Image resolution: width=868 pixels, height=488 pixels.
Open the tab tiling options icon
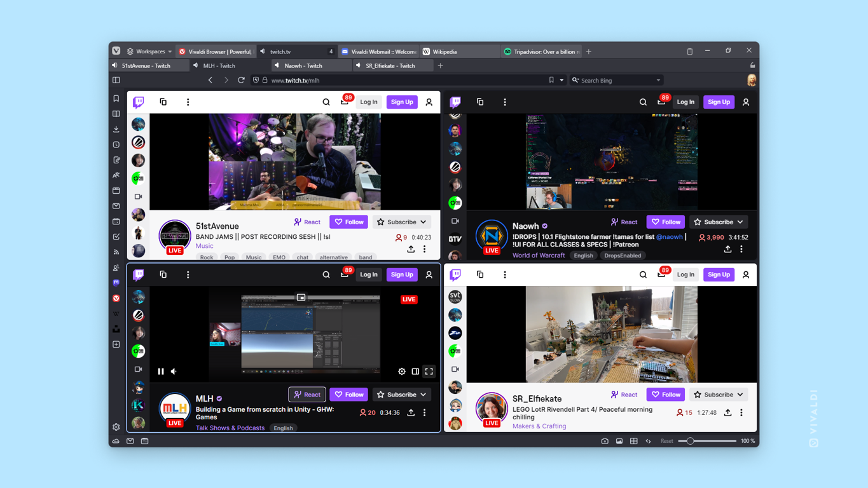[x=634, y=441]
